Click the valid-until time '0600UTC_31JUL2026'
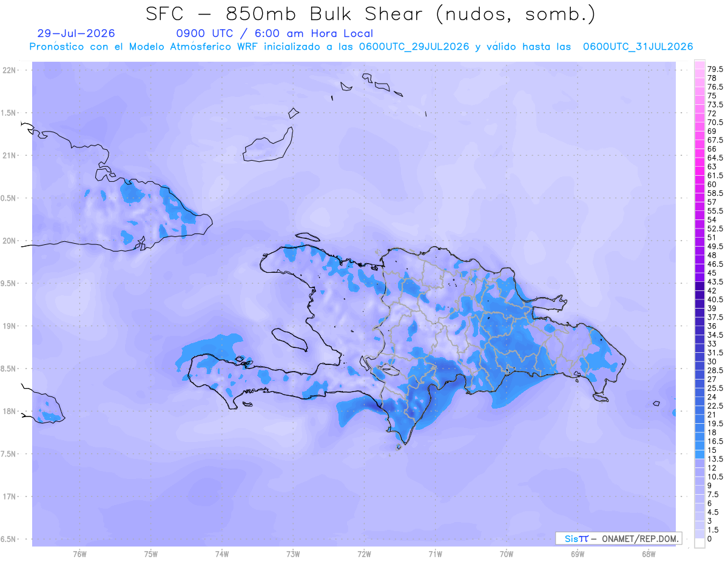Image resolution: width=728 pixels, height=562 pixels. tap(638, 47)
